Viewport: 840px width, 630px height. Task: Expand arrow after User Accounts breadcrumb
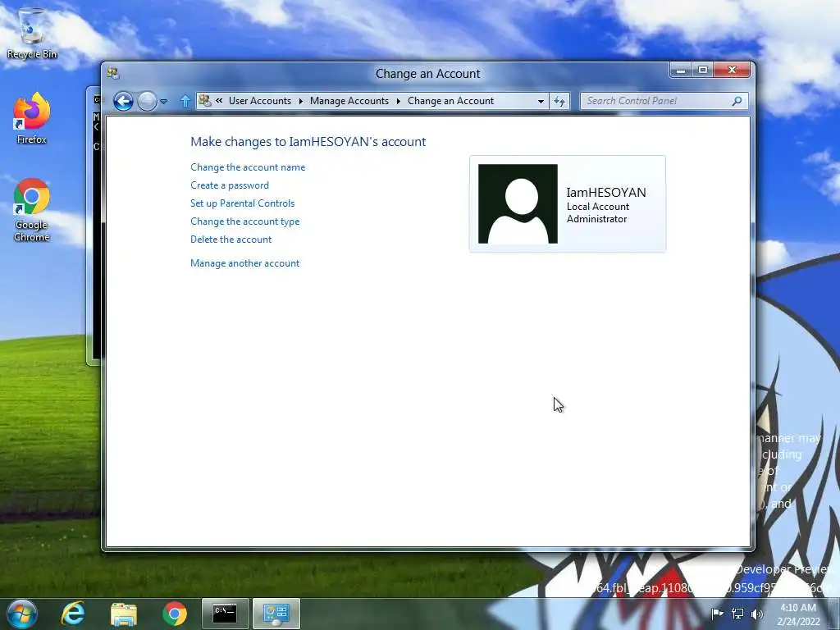tap(300, 101)
